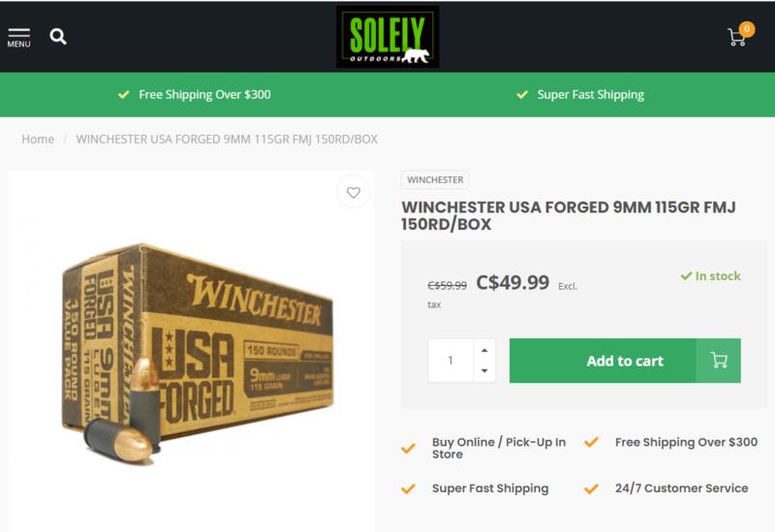Click the quantity input field
The image size is (775, 532).
[x=450, y=360]
